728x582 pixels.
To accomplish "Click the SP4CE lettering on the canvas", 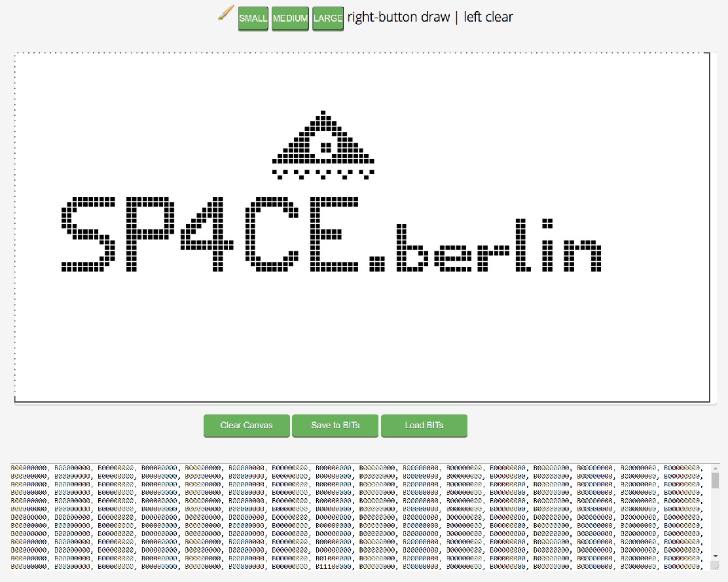I will (210, 234).
